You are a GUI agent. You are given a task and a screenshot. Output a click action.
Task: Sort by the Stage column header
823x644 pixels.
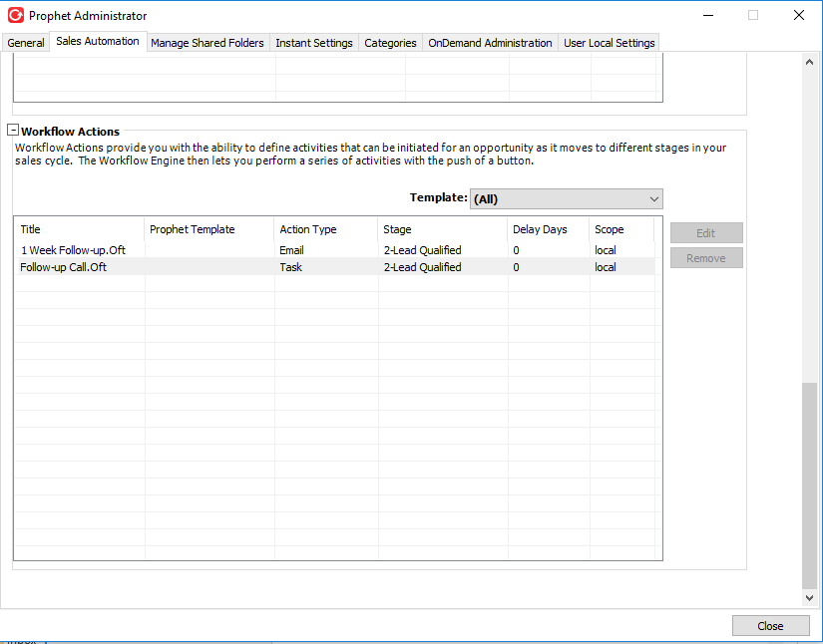(x=443, y=229)
